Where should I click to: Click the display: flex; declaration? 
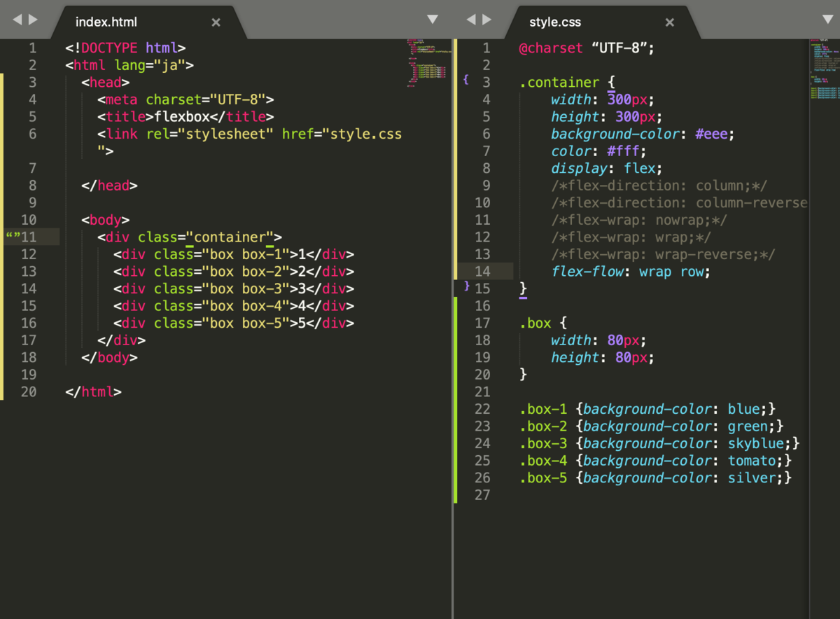(607, 168)
